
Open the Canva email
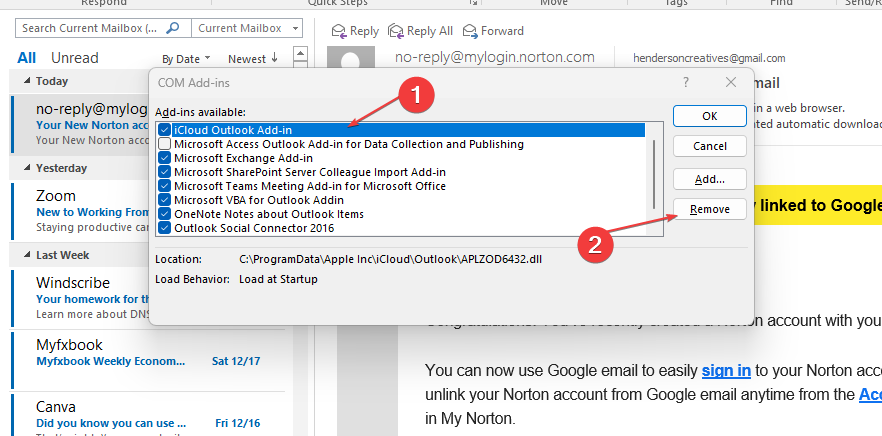pos(148,415)
